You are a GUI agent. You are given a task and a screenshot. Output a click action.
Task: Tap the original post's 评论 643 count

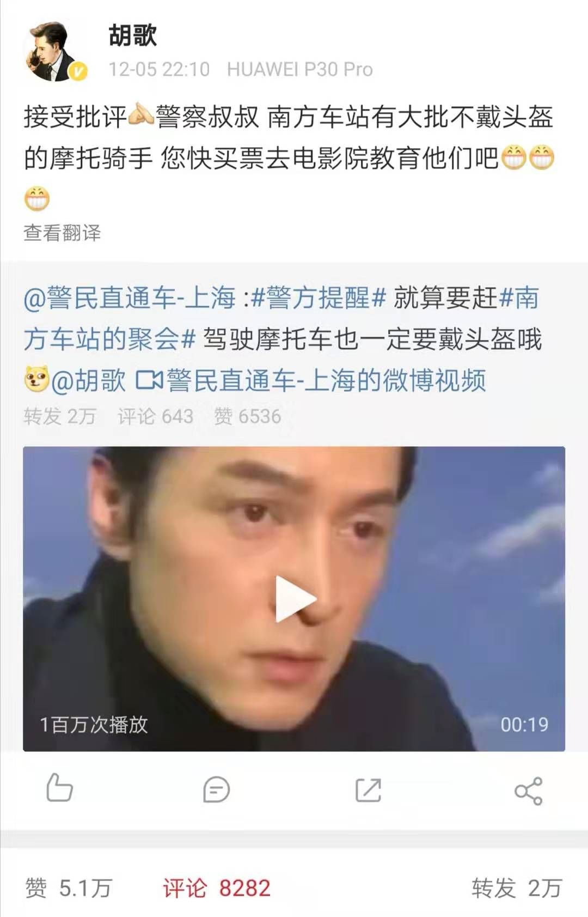pyautogui.click(x=156, y=416)
